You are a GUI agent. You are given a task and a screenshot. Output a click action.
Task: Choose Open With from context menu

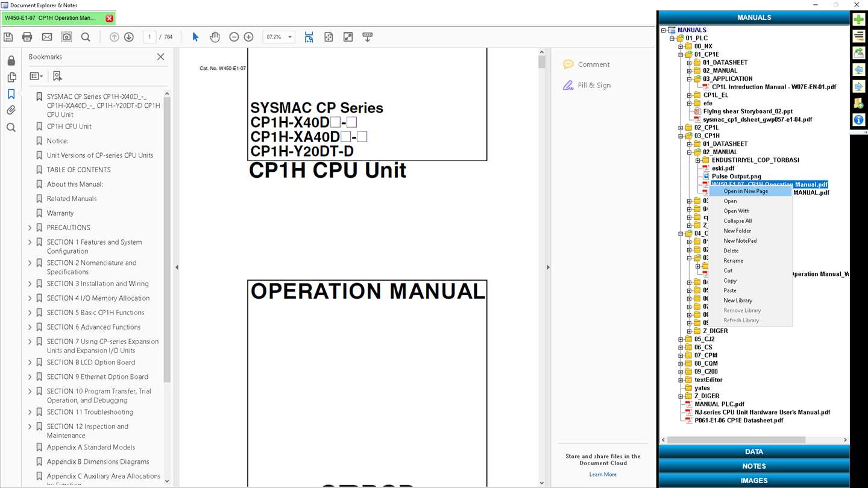coord(750,211)
